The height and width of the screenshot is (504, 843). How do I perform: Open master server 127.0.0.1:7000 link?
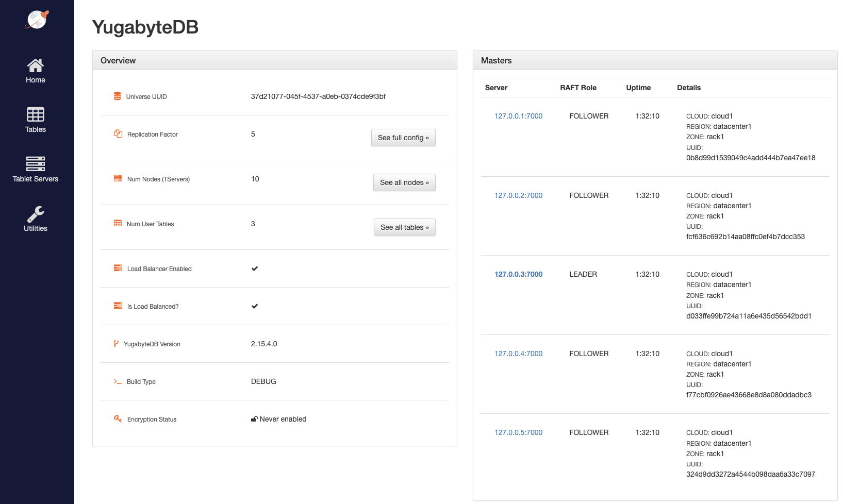point(518,116)
